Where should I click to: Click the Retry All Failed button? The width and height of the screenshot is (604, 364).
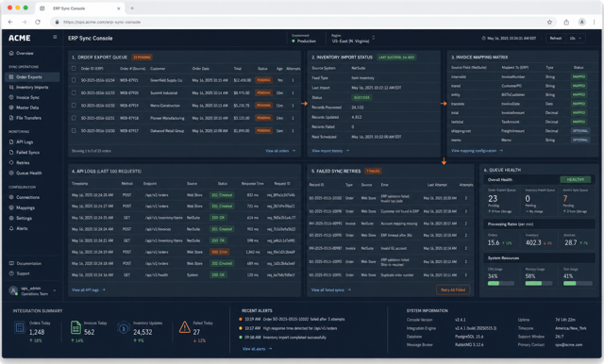tap(453, 290)
